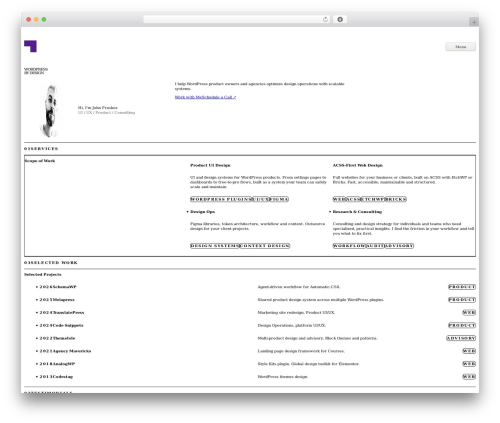Screen dimensions: 500x423
Task: Click the ACSS tag
Action: pyautogui.click(x=353, y=199)
